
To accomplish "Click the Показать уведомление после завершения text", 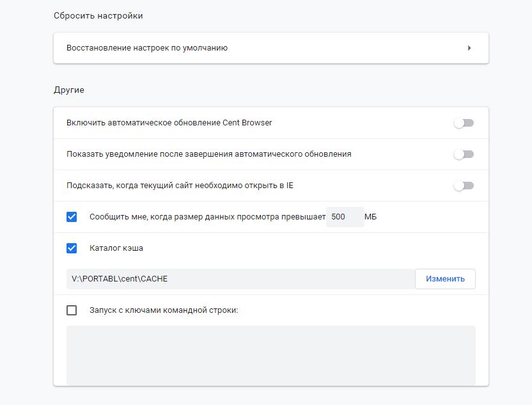I will 209,154.
